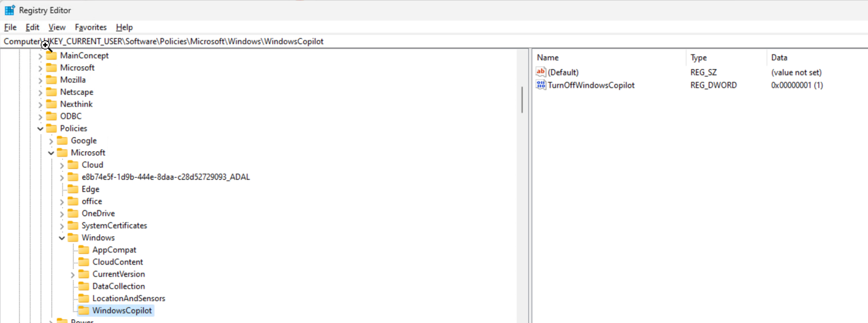Click the Registry Editor app icon in title bar
Screen dimensions: 868x323
[10, 10]
